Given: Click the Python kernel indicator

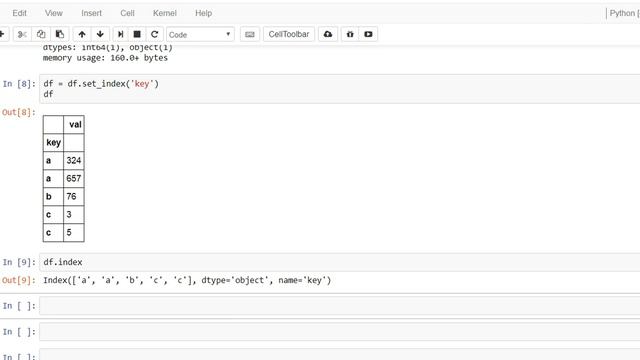Looking at the screenshot, I should coord(624,13).
